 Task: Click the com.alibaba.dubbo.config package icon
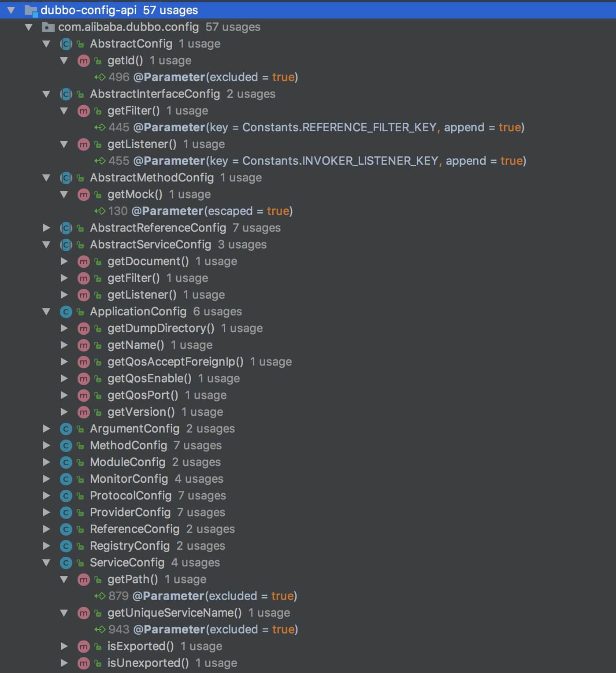pos(48,27)
